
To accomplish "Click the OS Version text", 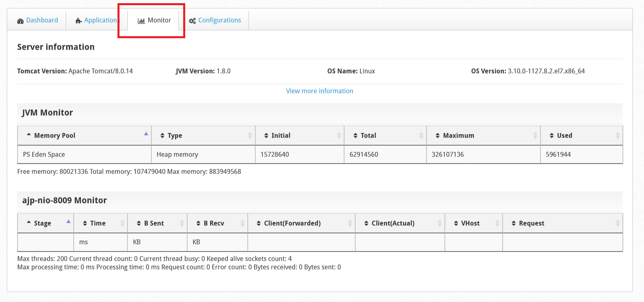I will click(528, 71).
